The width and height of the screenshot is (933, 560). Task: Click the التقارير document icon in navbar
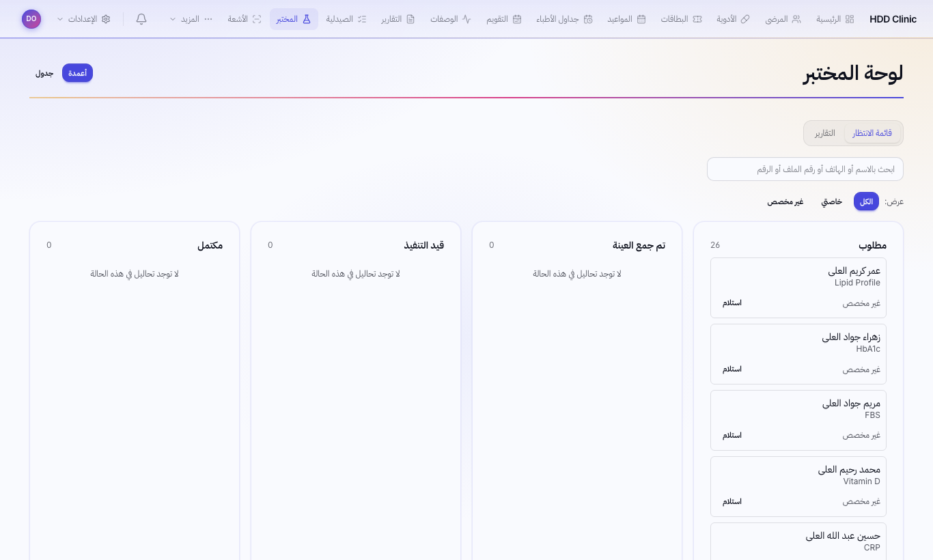(x=410, y=19)
